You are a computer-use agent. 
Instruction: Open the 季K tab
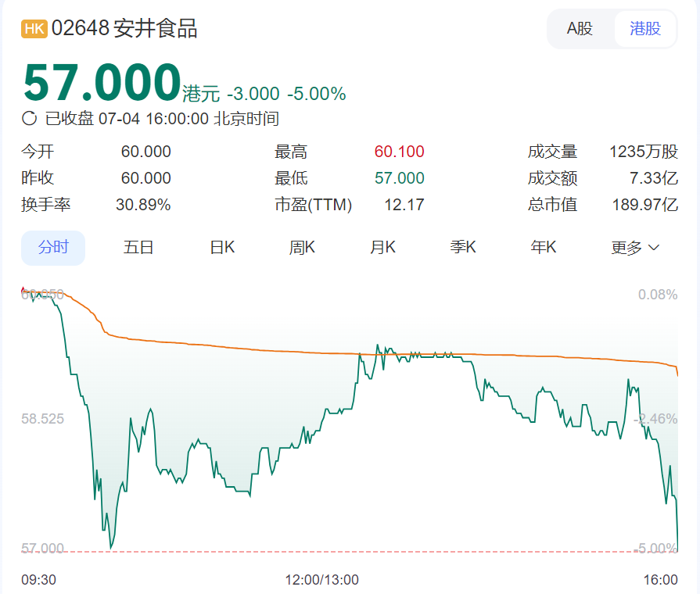tap(463, 248)
